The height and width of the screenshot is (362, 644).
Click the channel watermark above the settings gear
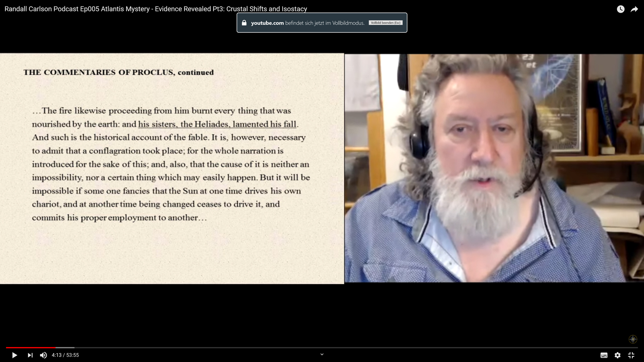(633, 339)
